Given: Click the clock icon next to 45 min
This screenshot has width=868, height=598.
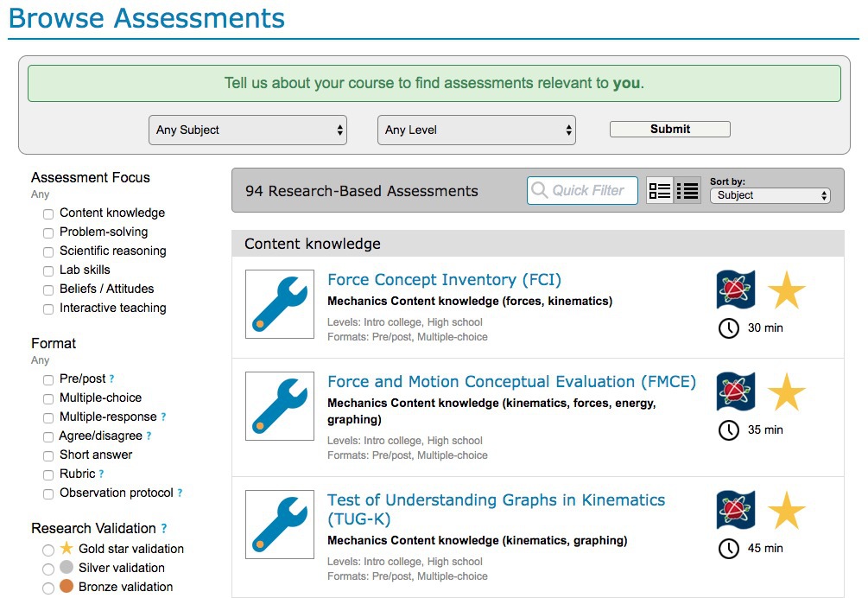Looking at the screenshot, I should [728, 549].
